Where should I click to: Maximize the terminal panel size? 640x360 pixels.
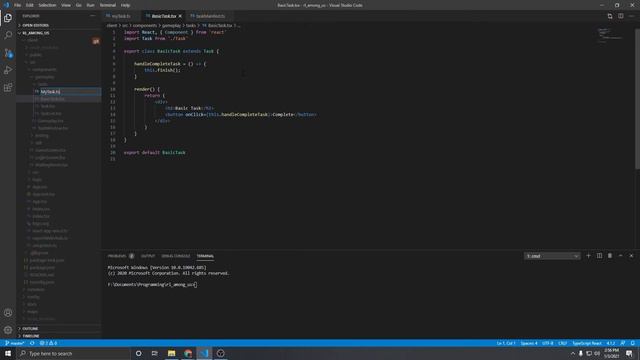click(x=620, y=256)
